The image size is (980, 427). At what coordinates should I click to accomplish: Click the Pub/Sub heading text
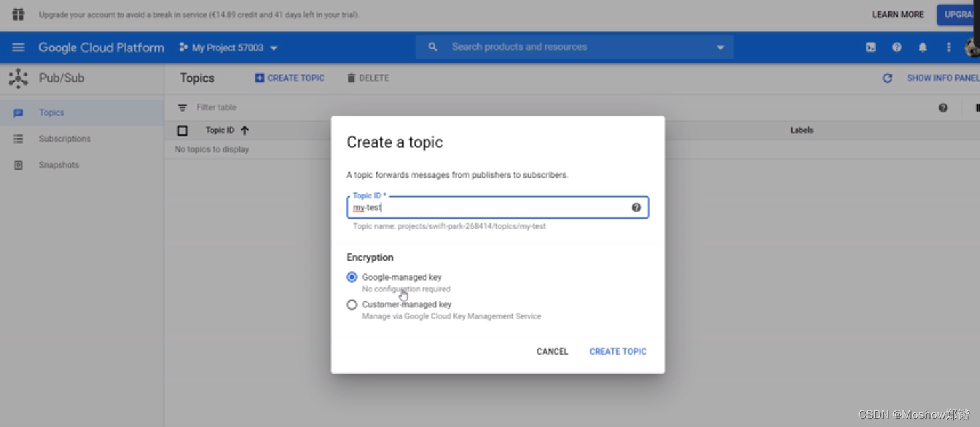pyautogui.click(x=62, y=78)
